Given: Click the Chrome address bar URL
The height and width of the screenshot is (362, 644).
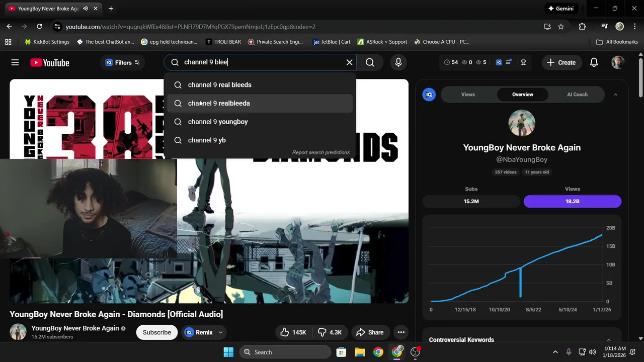Looking at the screenshot, I should [x=190, y=27].
